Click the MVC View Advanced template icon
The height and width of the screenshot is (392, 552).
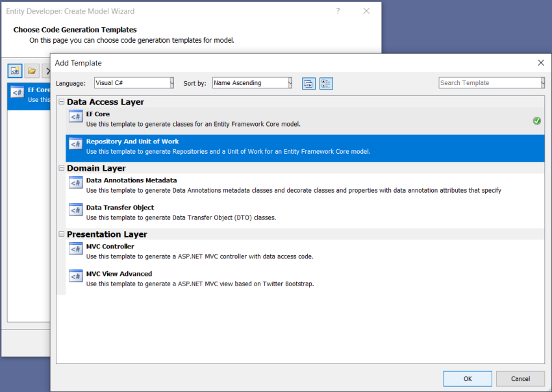[76, 276]
